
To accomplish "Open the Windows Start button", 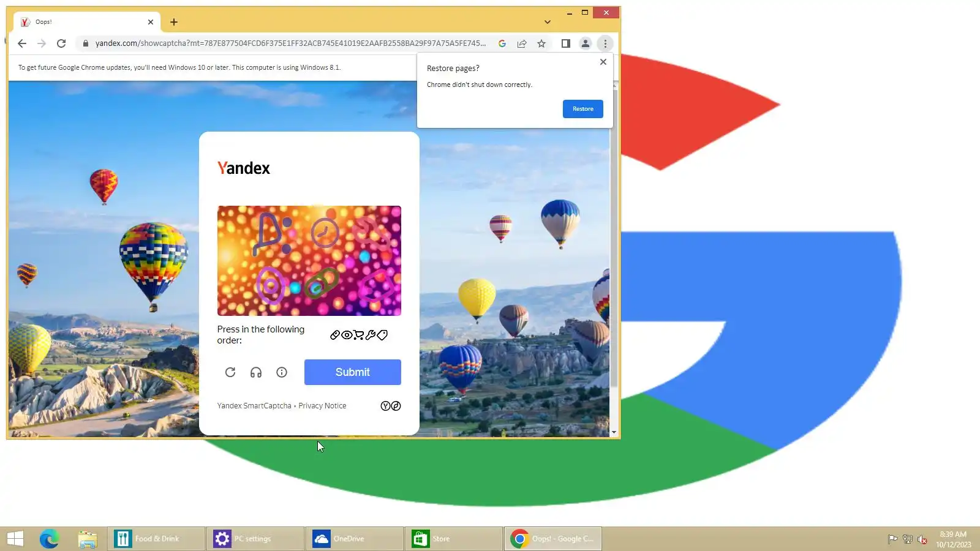I will coord(15,539).
